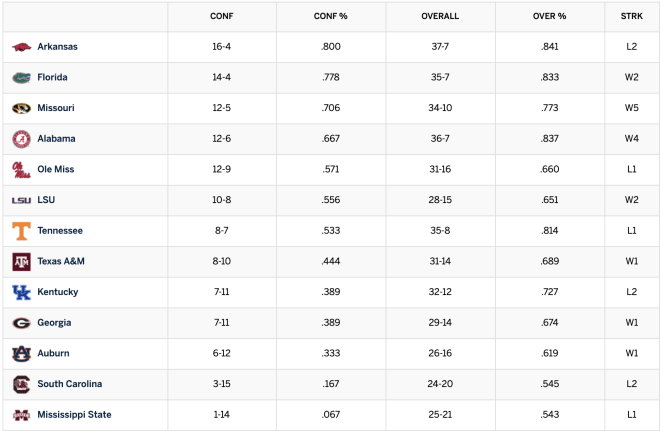The image size is (660, 431).
Task: Click the Tennessee orange T logo
Action: [21, 231]
